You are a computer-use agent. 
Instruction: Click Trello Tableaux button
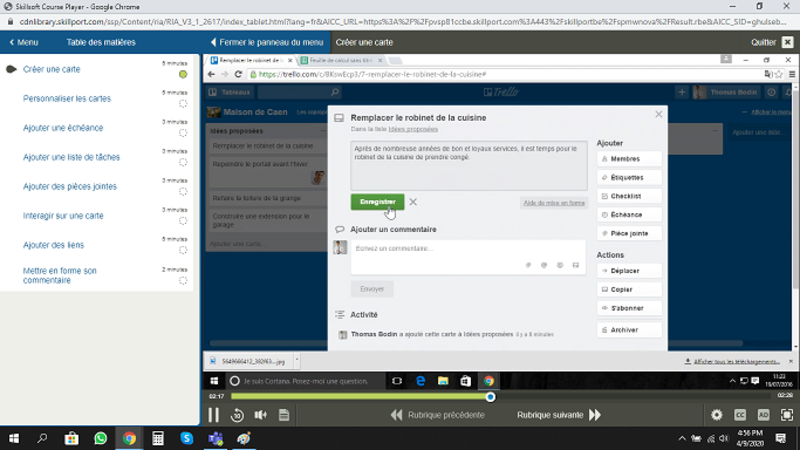(230, 92)
